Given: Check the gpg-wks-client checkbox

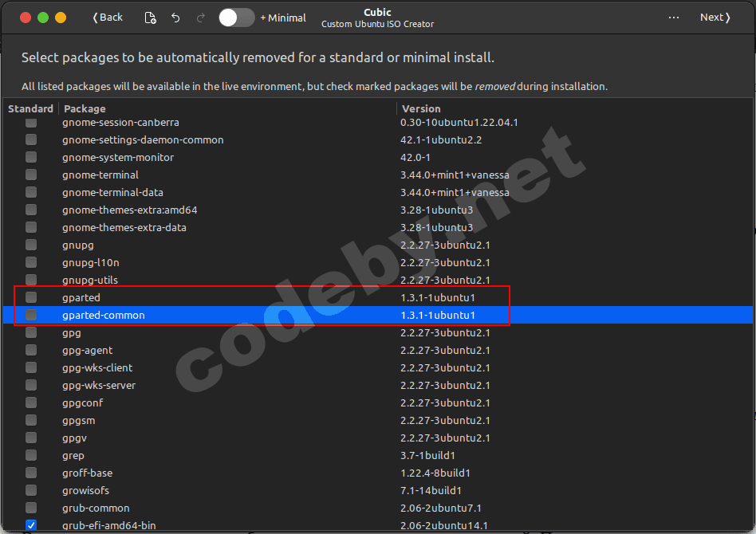Looking at the screenshot, I should [31, 367].
